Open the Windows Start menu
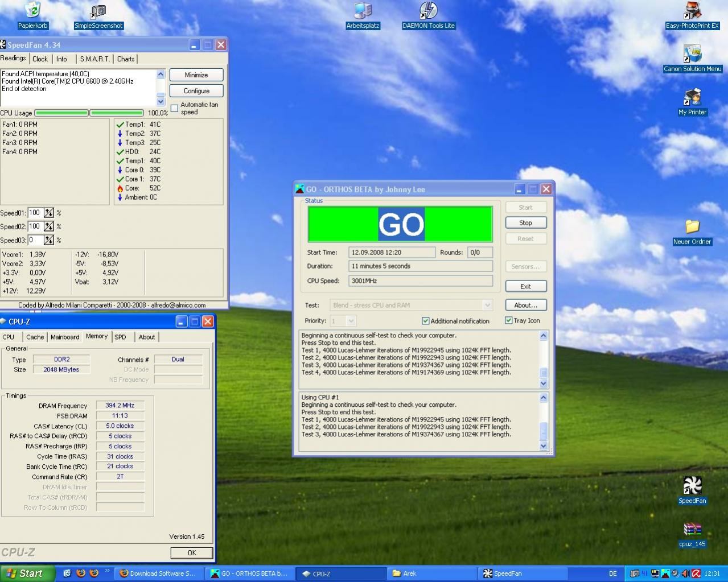 (27, 573)
